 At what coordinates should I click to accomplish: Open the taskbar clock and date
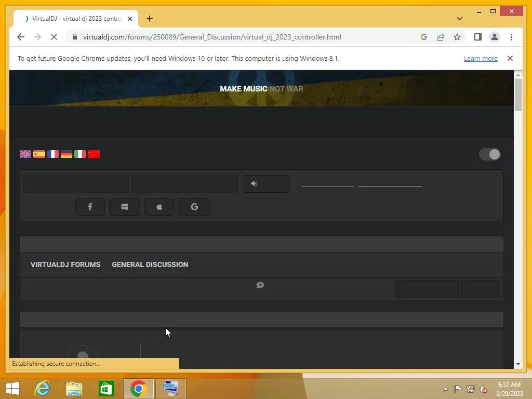point(509,389)
